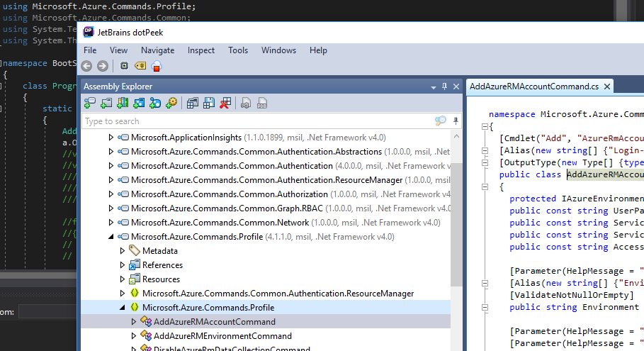The image size is (644, 351).
Task: Open the Help menu
Action: (x=318, y=50)
